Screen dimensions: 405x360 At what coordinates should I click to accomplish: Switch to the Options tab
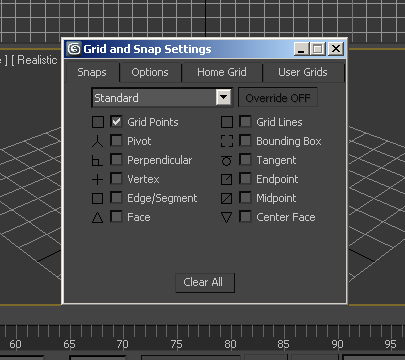150,72
